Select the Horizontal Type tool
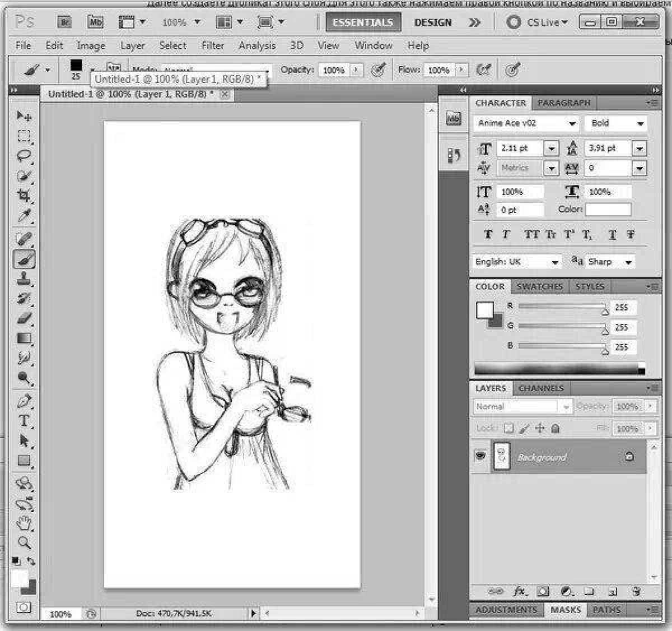 tap(24, 421)
